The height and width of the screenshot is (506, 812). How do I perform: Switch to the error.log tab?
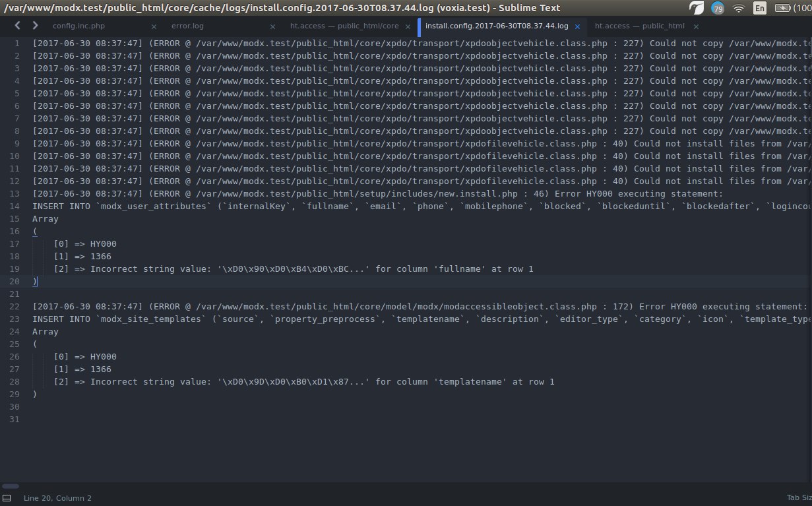tap(187, 26)
